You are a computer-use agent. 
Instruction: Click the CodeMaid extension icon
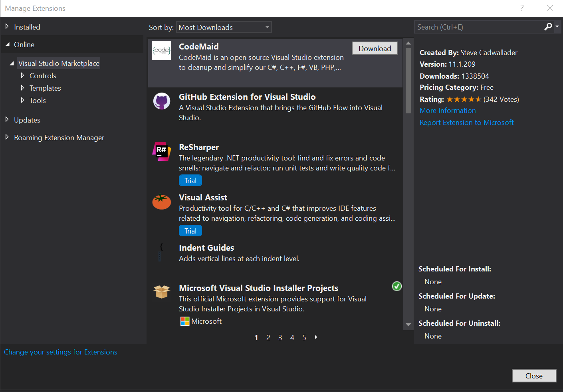click(162, 51)
